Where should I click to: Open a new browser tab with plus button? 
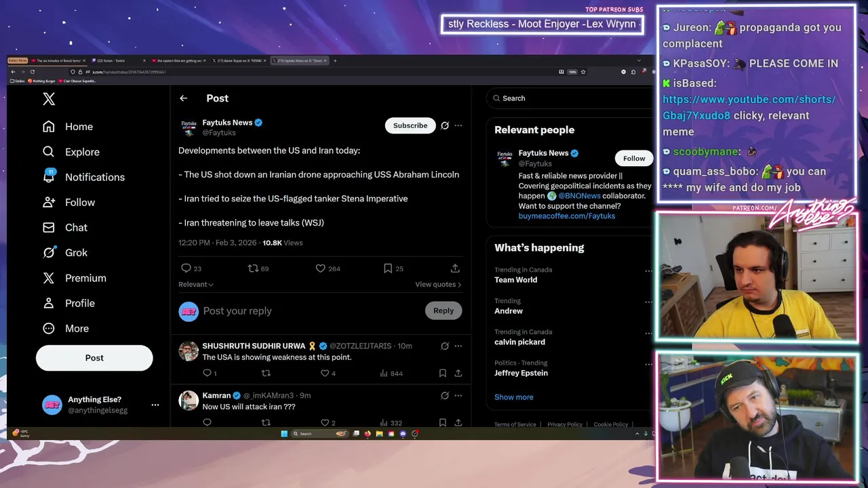click(335, 61)
